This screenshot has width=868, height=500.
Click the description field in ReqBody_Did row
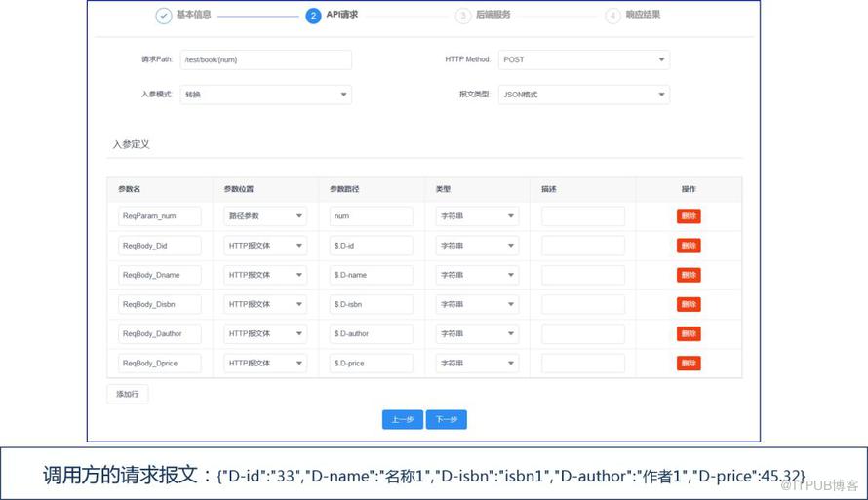[583, 246]
